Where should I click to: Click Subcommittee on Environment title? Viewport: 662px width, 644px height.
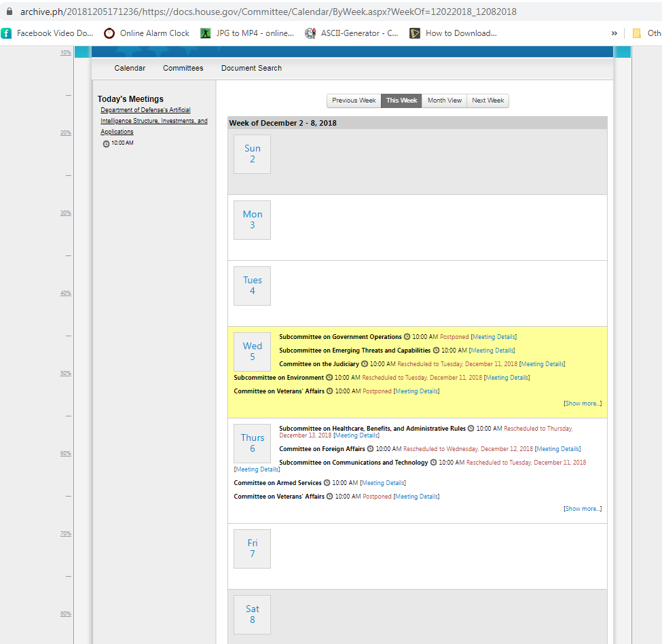tap(278, 377)
